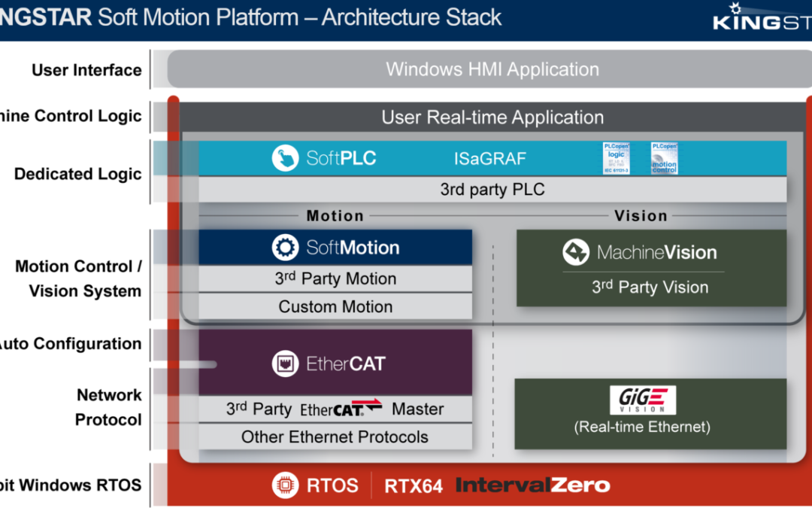
Task: Click the SoftPLC label text
Action: pyautogui.click(x=341, y=157)
